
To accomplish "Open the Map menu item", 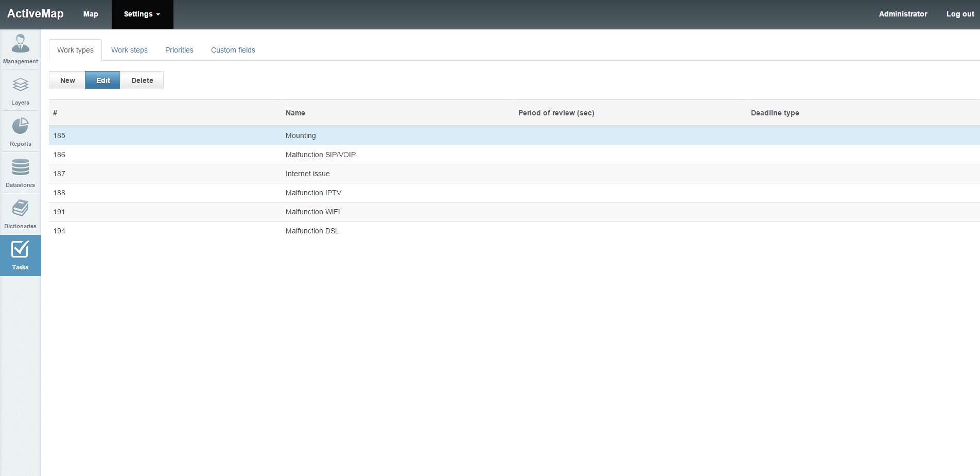I will point(91,14).
